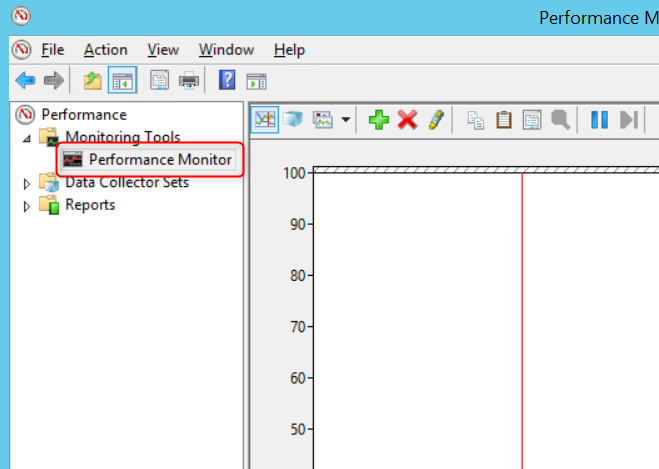Select the Performance root tree node

84,115
